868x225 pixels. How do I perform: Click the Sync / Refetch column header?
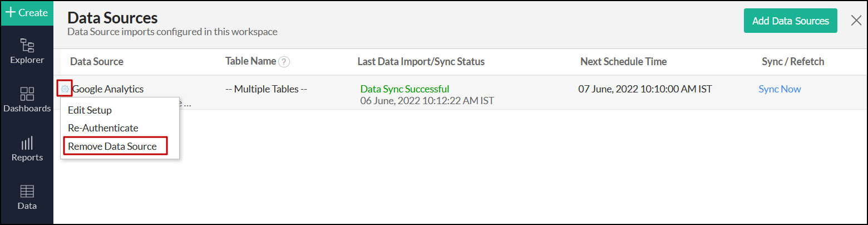(793, 62)
